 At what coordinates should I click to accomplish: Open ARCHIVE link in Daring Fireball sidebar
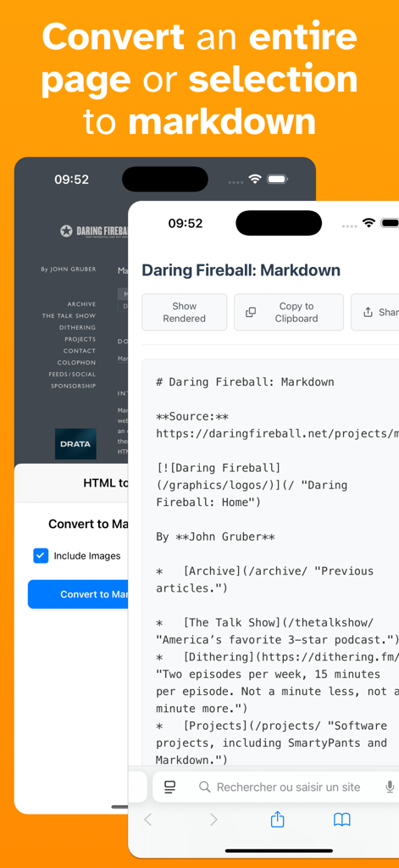(x=81, y=304)
